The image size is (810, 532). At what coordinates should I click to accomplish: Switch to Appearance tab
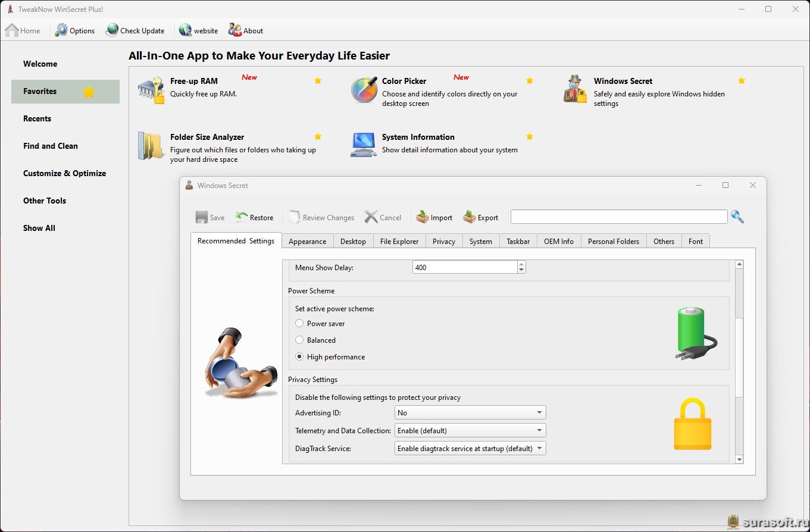click(x=307, y=241)
